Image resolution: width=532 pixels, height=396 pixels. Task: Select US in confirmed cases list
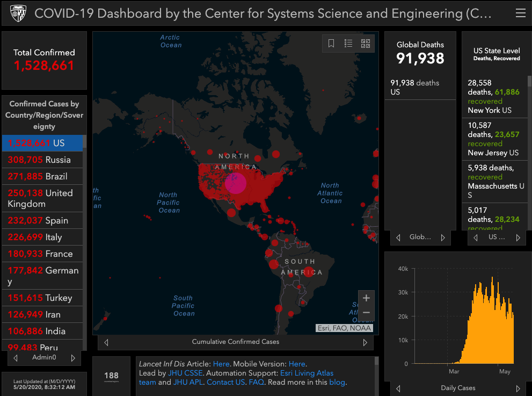pos(43,143)
